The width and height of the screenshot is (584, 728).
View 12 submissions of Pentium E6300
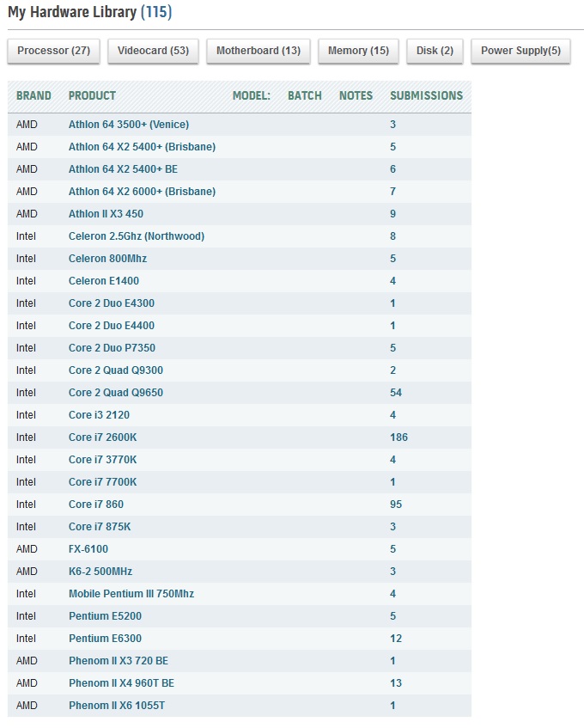396,639
